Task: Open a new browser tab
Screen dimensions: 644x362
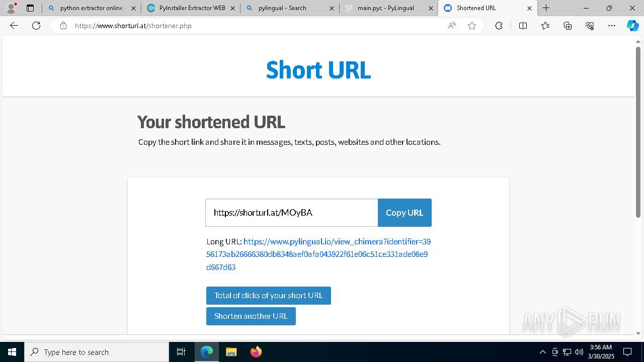Action: tap(546, 8)
